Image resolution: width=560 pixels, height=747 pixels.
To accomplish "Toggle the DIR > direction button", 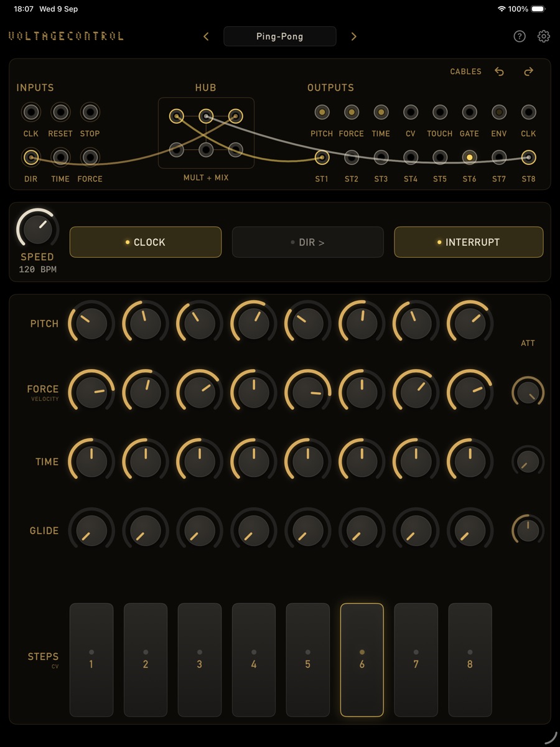I will click(308, 242).
